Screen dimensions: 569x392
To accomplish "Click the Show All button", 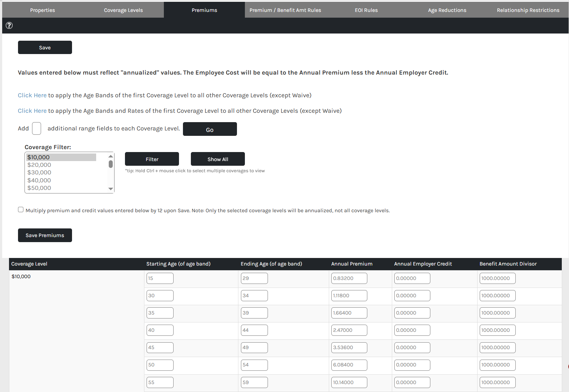I will pos(218,159).
